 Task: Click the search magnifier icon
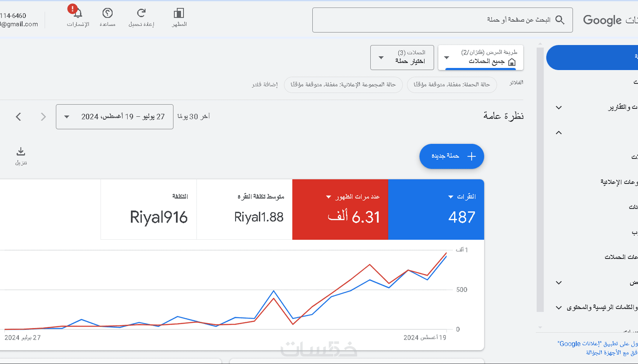tap(560, 20)
